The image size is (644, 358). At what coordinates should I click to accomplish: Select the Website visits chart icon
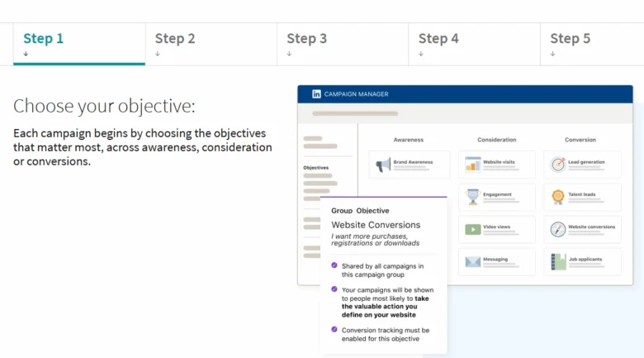coord(472,165)
